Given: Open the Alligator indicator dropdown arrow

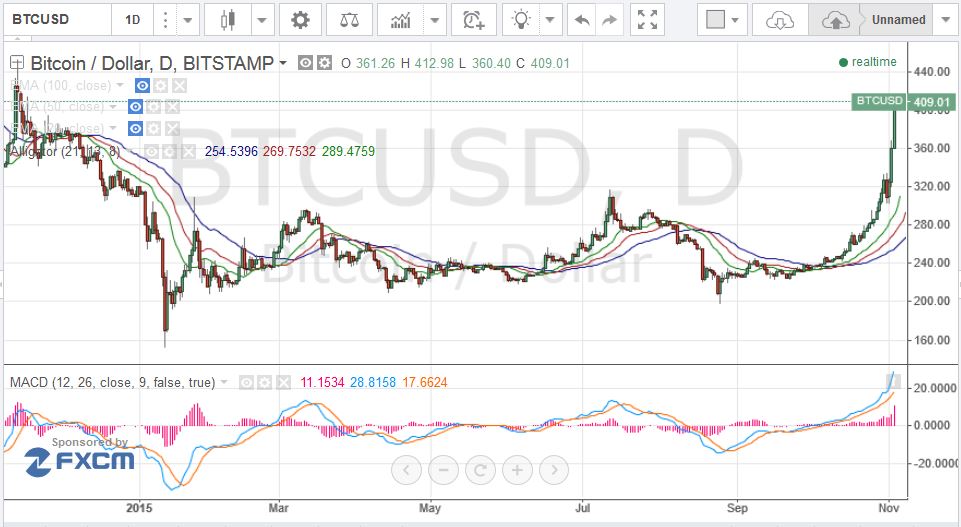Looking at the screenshot, I should point(128,151).
